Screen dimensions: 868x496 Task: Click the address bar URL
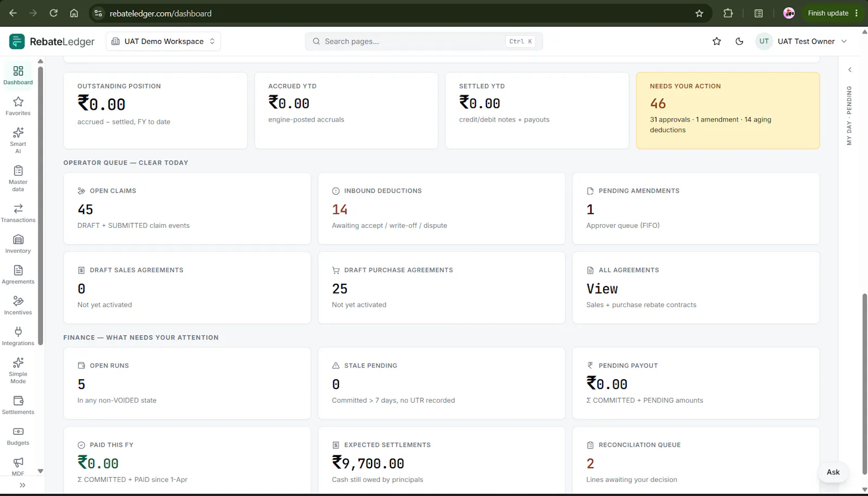[x=161, y=14]
